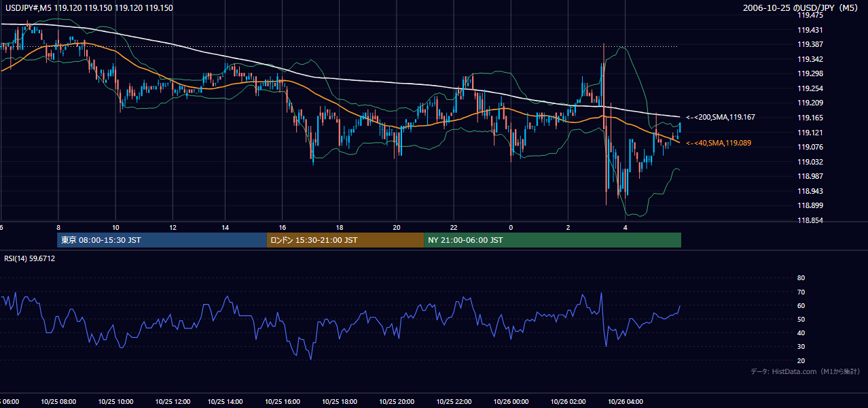Click the London 15:30-21:00 JST session bar
Screen dimensions: 868x408
[x=345, y=240]
